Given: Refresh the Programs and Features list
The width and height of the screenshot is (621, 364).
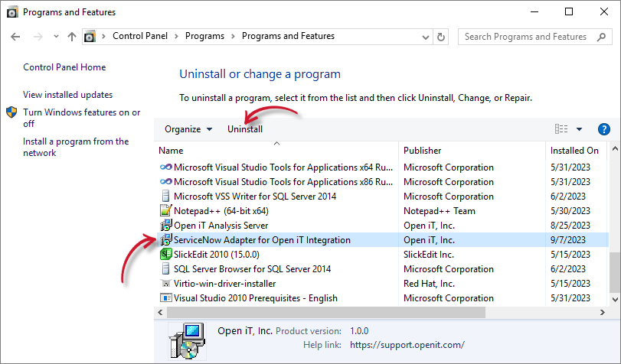Looking at the screenshot, I should coord(441,37).
